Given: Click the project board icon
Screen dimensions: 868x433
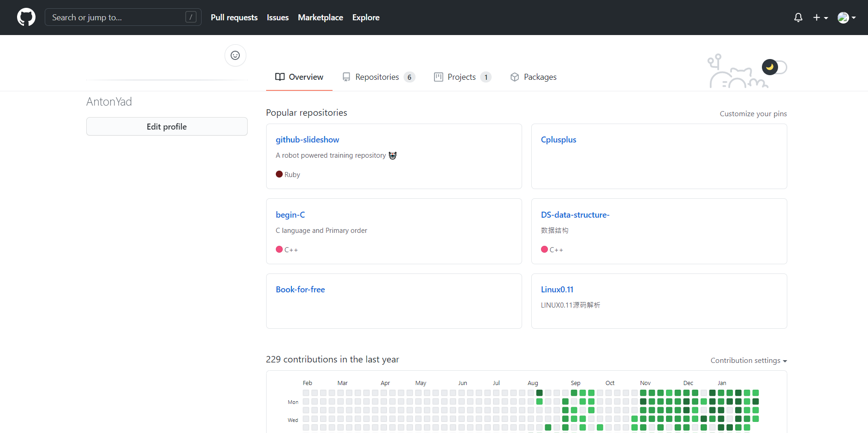Looking at the screenshot, I should click(x=439, y=77).
